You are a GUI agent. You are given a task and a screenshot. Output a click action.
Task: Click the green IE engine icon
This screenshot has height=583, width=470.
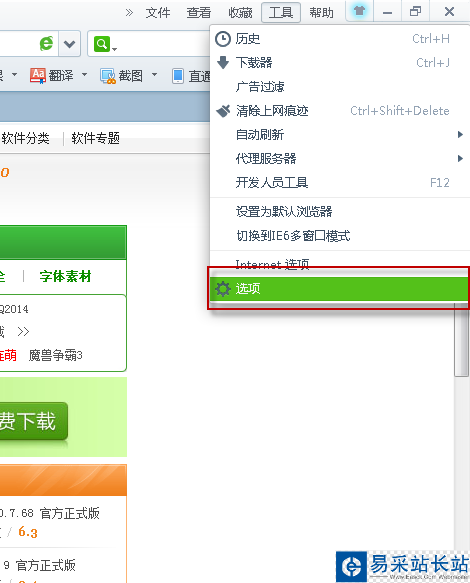(46, 44)
